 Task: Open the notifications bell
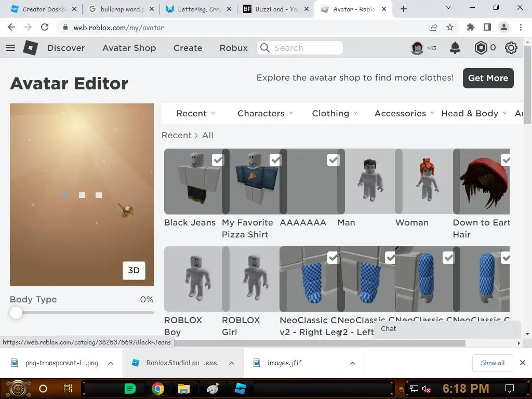(455, 48)
